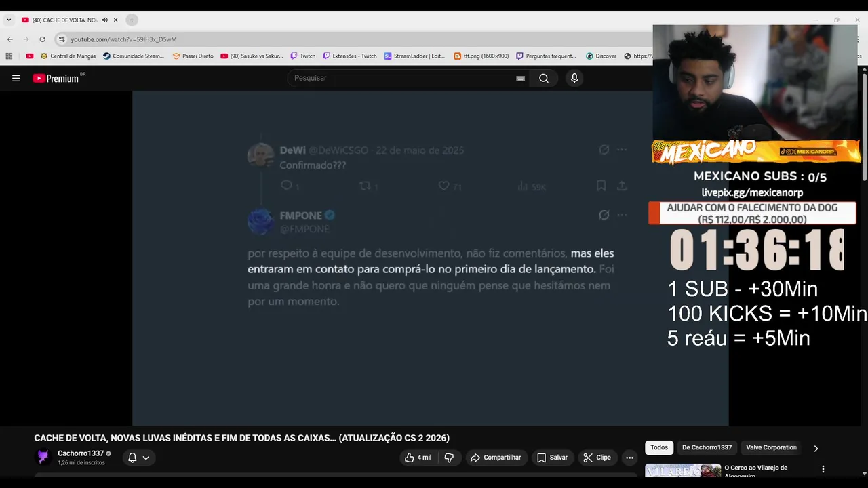Viewport: 868px width, 488px height.
Task: Open the apps grid in bookmarks bar
Action: 9,56
